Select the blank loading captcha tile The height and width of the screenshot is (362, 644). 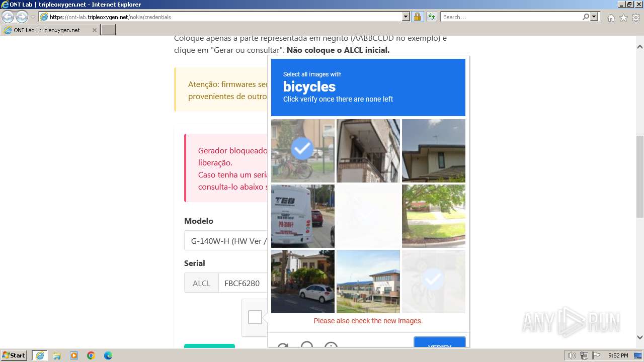(368, 216)
